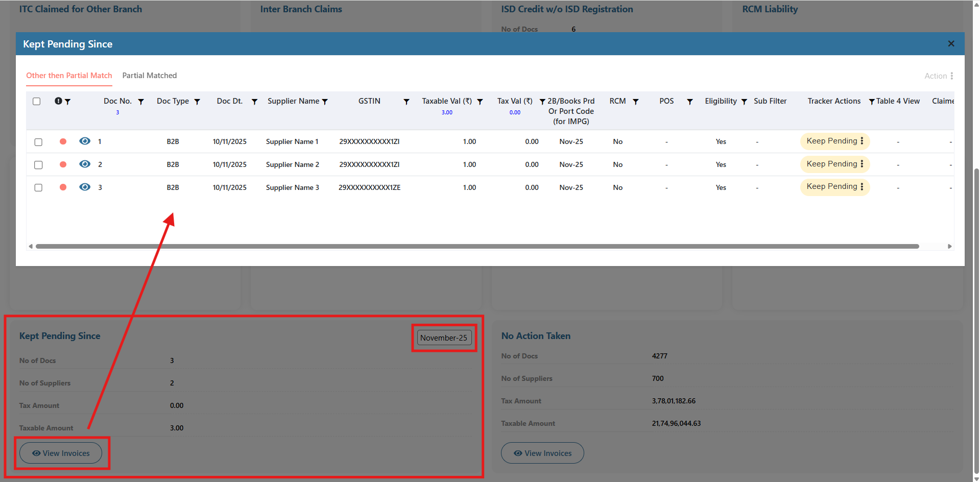
Task: Click the Doc Type filter funnel icon
Action: [x=197, y=102]
